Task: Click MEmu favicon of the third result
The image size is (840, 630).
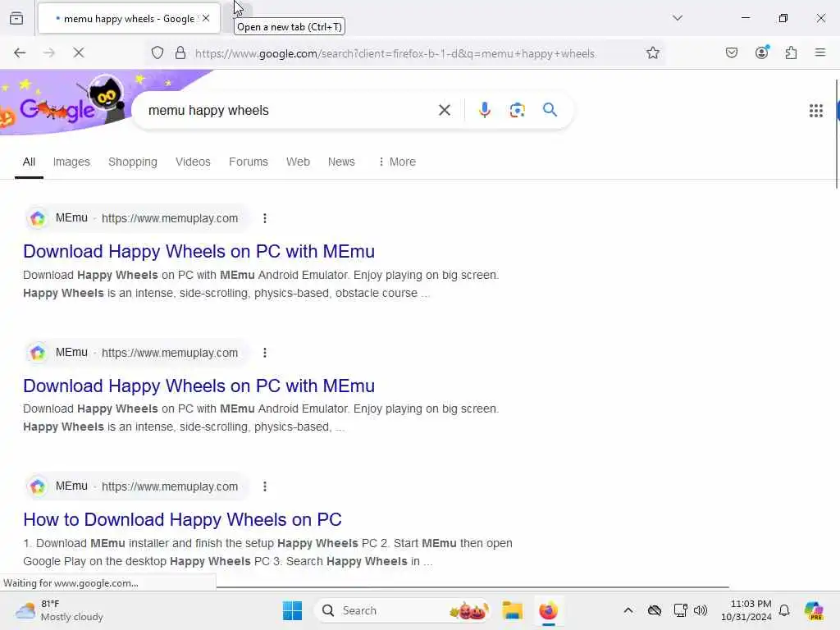Action: tap(38, 486)
